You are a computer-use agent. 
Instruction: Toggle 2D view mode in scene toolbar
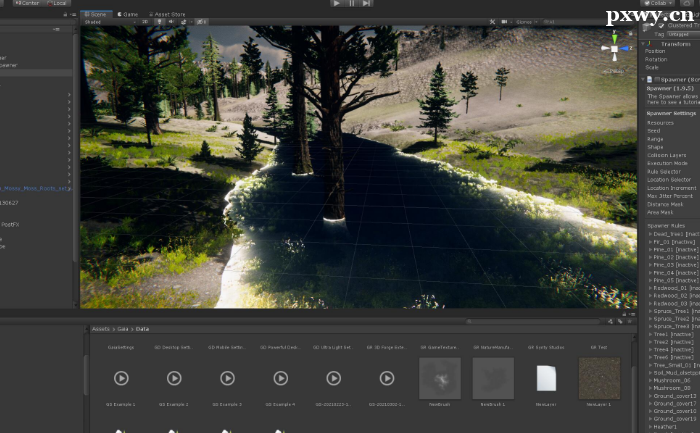coord(146,21)
